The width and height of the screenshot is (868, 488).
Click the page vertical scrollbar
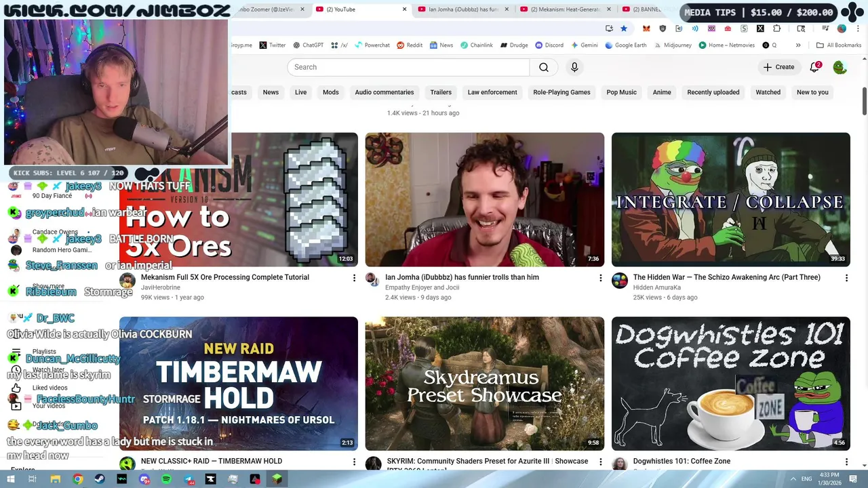click(x=865, y=101)
